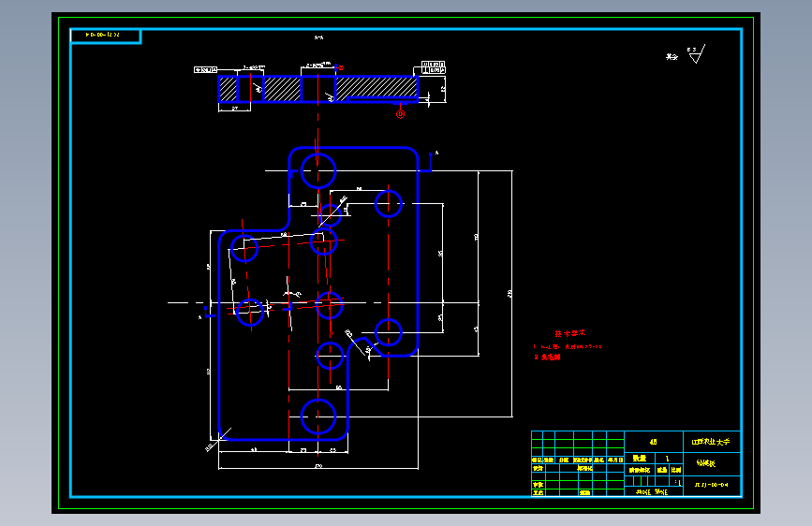This screenshot has width=812, height=526.
Task: Select the part name cell below university name
Action: (712, 464)
